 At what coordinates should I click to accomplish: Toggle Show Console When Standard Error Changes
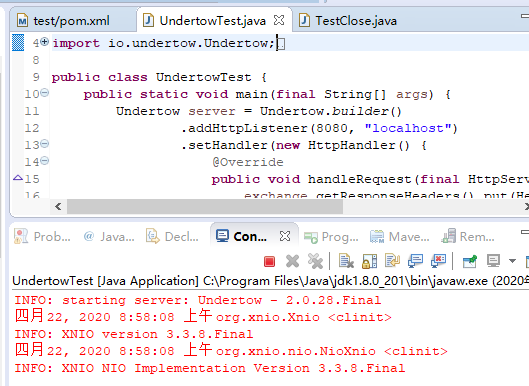click(x=438, y=261)
